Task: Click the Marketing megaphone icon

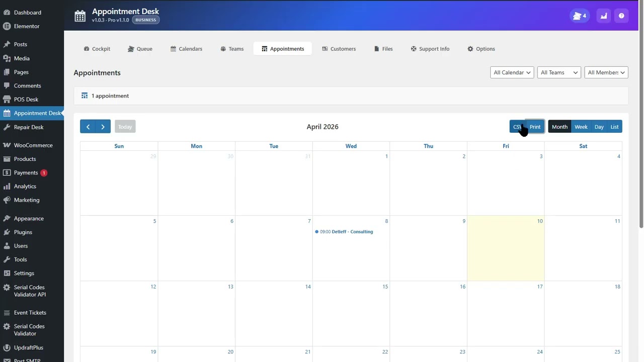Action: point(7,200)
